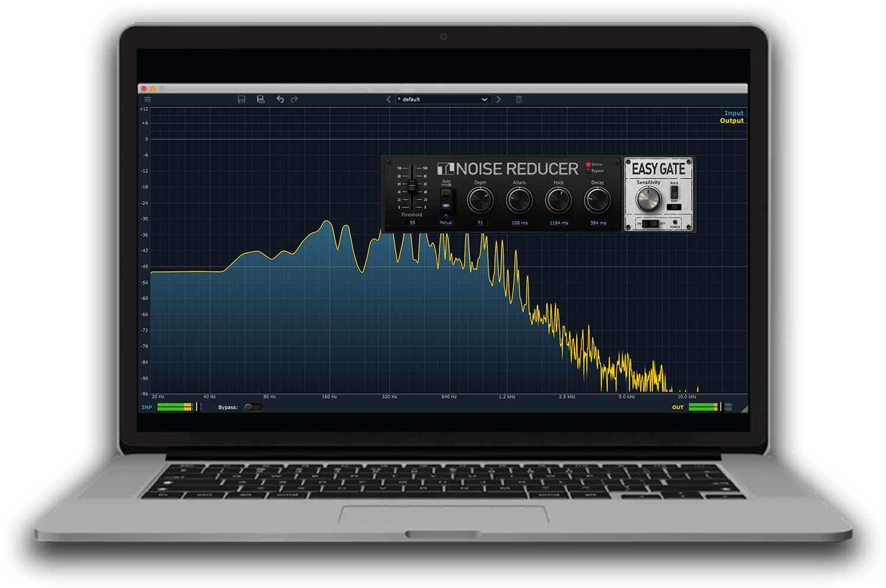Open the hamburger menu in the toolbar
886x588 pixels.
148,99
